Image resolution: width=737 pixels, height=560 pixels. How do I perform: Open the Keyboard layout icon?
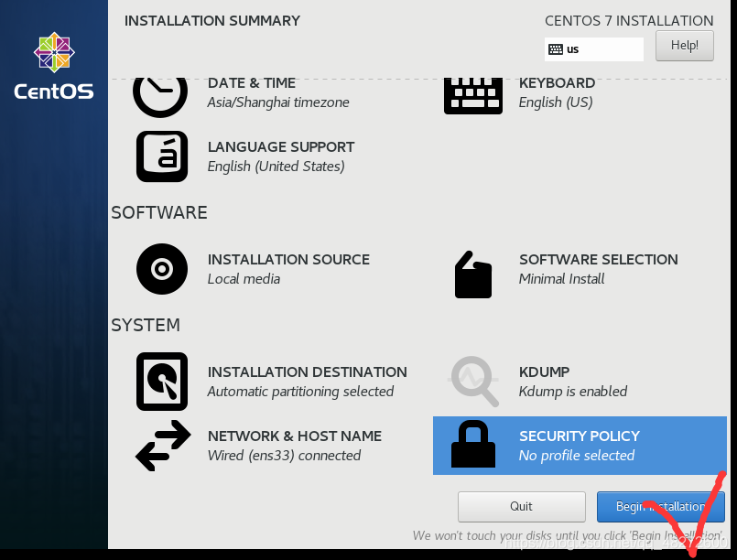473,96
